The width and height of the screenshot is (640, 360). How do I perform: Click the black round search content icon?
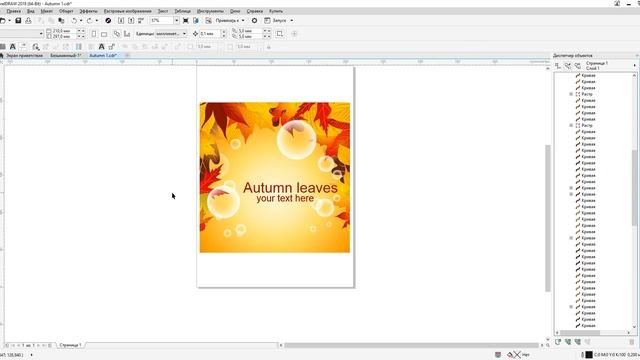point(108,20)
